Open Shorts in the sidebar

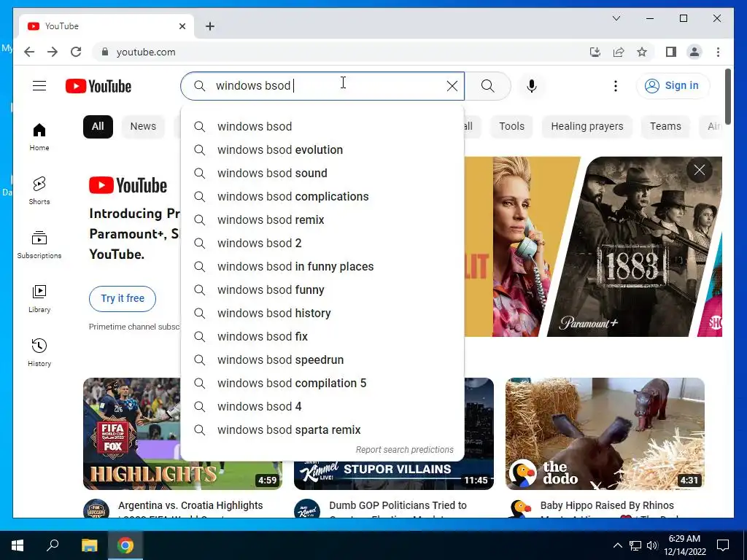pos(39,190)
